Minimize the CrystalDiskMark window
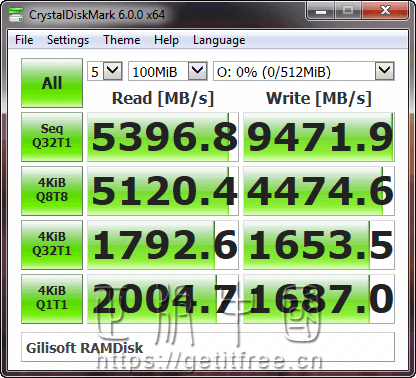 [321, 11]
